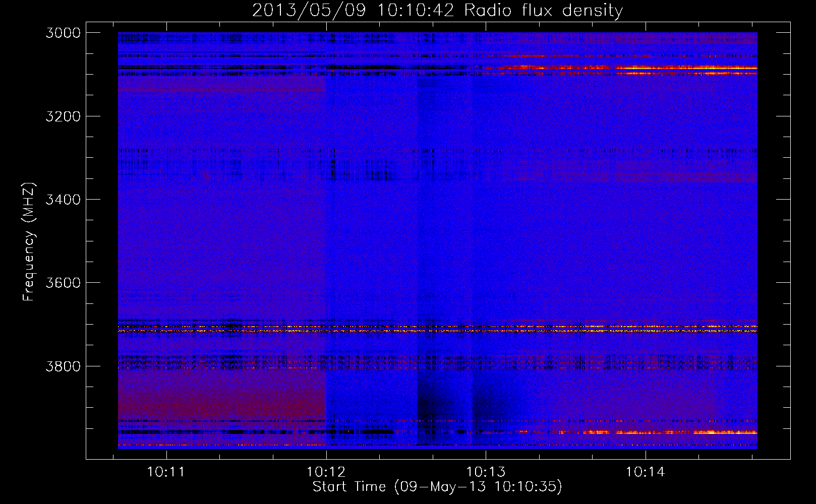Image resolution: width=816 pixels, height=504 pixels.
Task: Click the plot title "2013/05/09 10:10:42 Radio flux density"
Action: tap(437, 10)
